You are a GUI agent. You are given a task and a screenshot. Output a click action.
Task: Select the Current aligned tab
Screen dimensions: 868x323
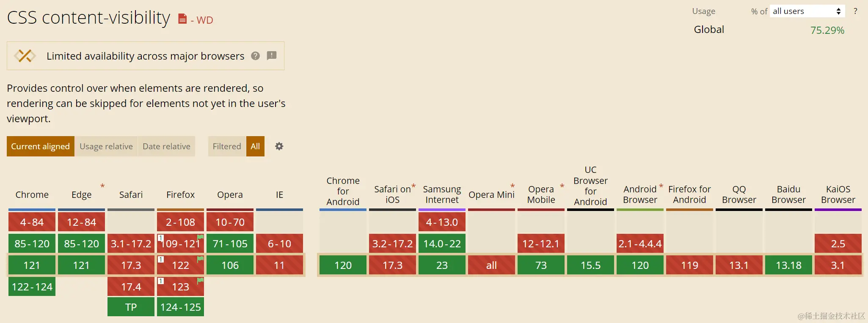[41, 146]
